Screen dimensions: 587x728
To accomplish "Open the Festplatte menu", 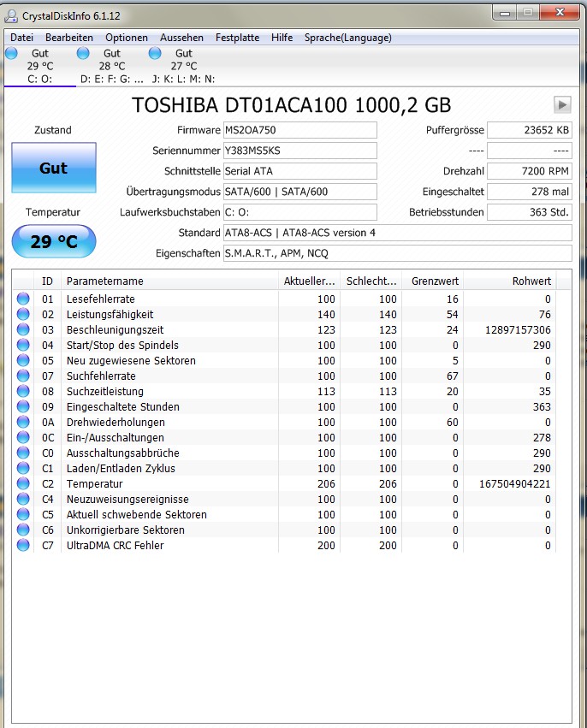I will [x=237, y=38].
